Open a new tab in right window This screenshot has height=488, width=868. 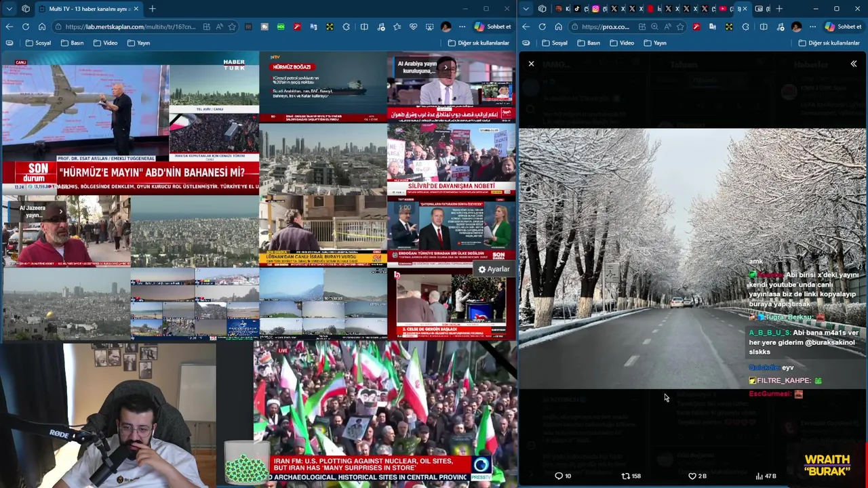(x=779, y=9)
